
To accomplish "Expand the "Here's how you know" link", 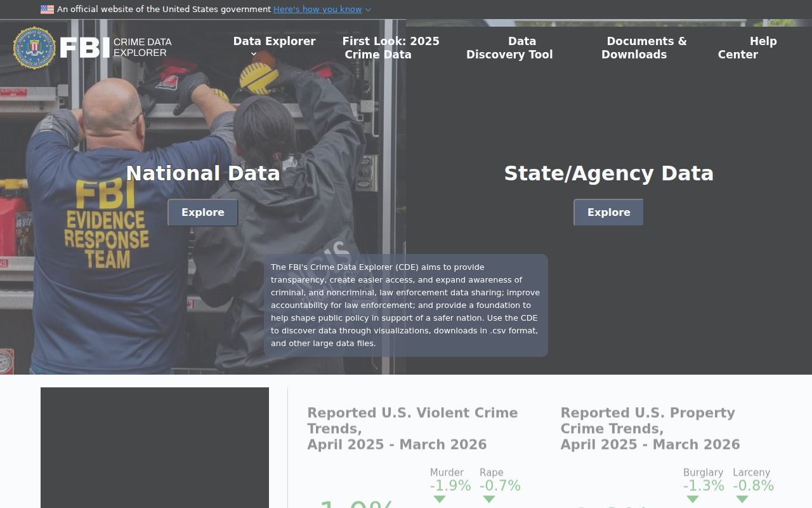I will (x=318, y=10).
